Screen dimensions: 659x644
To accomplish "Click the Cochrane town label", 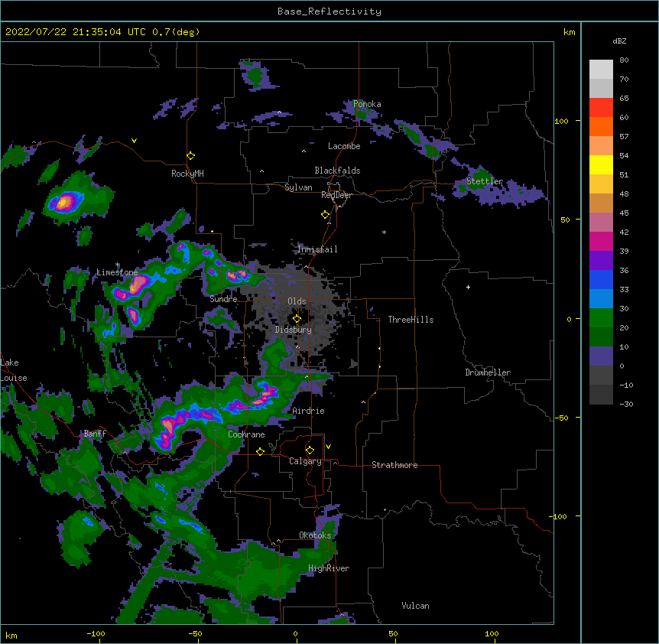I will 246,434.
